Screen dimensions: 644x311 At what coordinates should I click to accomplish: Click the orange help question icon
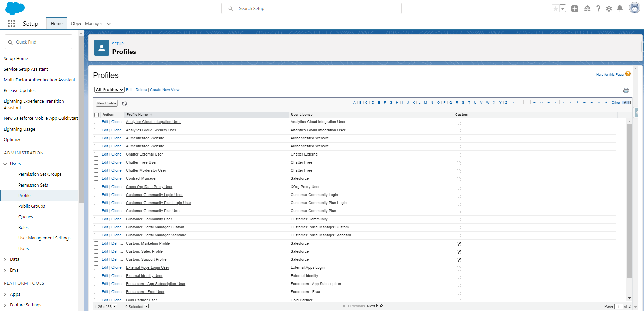tap(628, 74)
